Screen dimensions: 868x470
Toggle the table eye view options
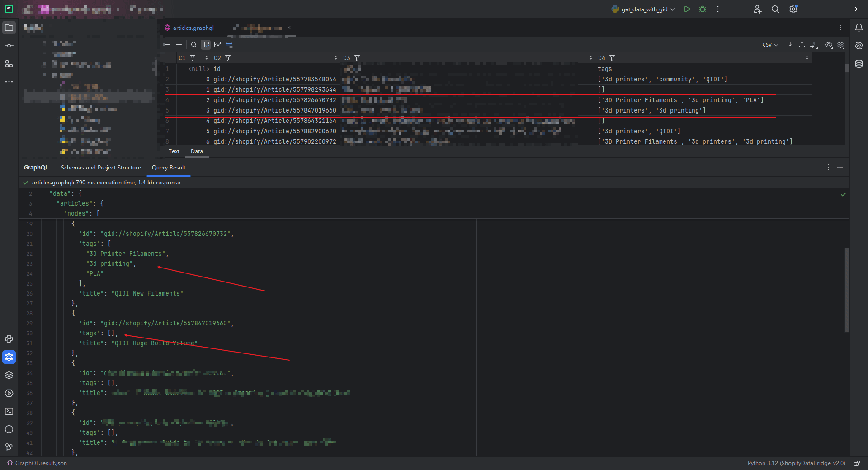click(x=829, y=45)
